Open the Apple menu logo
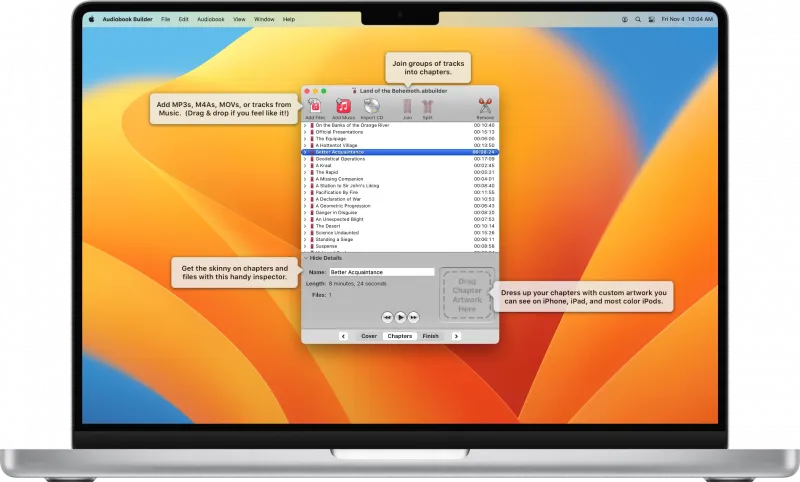This screenshot has width=800, height=482. pyautogui.click(x=92, y=19)
